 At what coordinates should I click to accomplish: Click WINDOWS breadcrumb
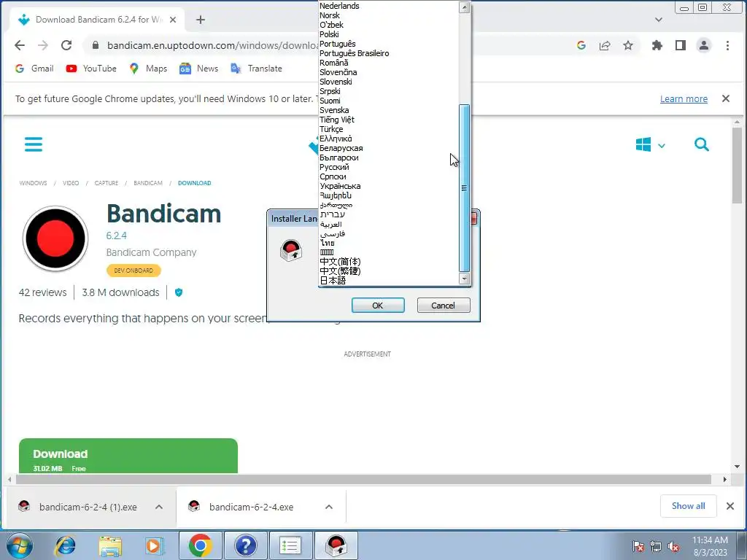pos(33,183)
